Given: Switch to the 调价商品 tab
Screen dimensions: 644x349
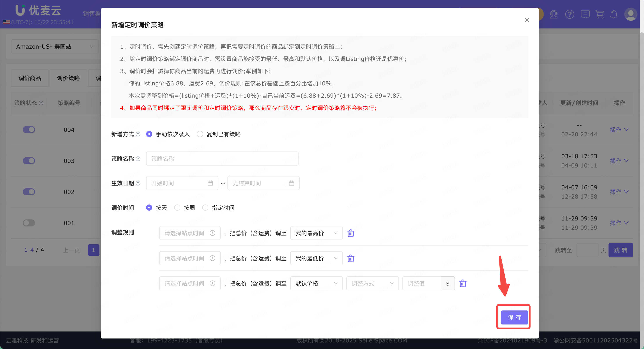Looking at the screenshot, I should [30, 78].
